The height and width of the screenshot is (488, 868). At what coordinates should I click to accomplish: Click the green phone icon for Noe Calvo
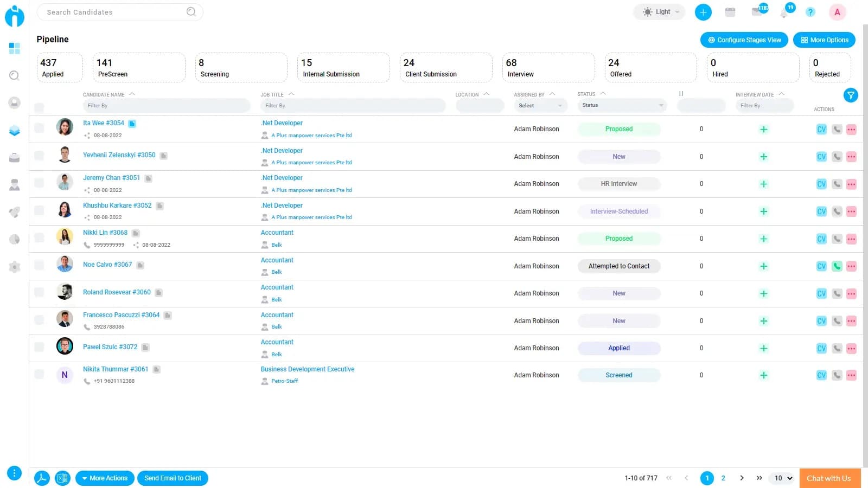837,266
